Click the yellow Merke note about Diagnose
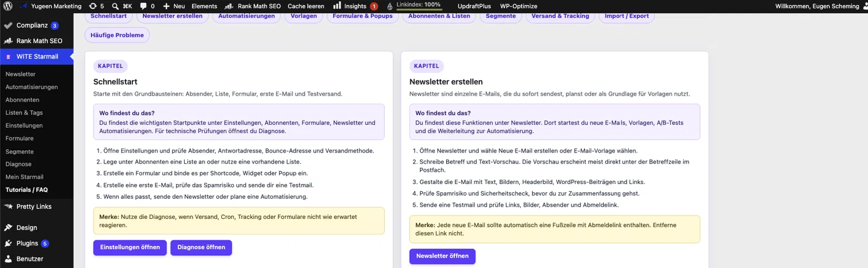The image size is (868, 268). pyautogui.click(x=239, y=221)
